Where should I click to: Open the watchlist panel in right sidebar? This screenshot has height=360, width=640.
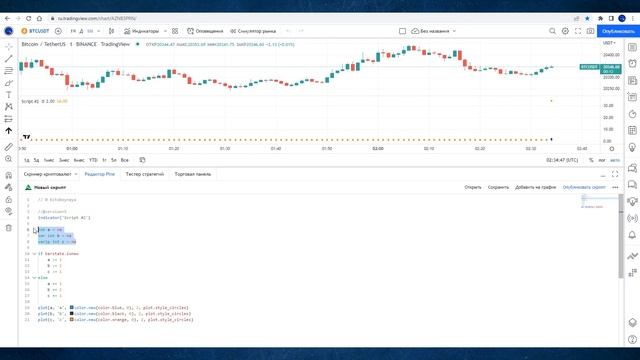(x=632, y=47)
